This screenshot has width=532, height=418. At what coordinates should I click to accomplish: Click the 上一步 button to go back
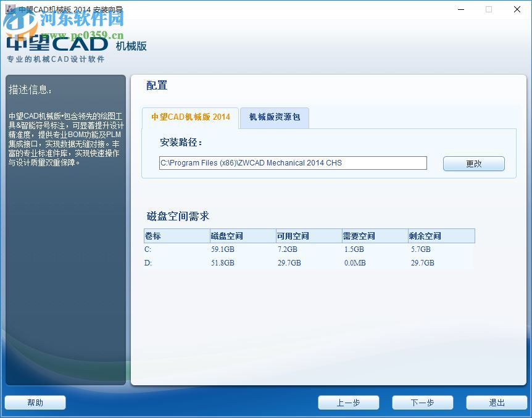click(x=349, y=402)
